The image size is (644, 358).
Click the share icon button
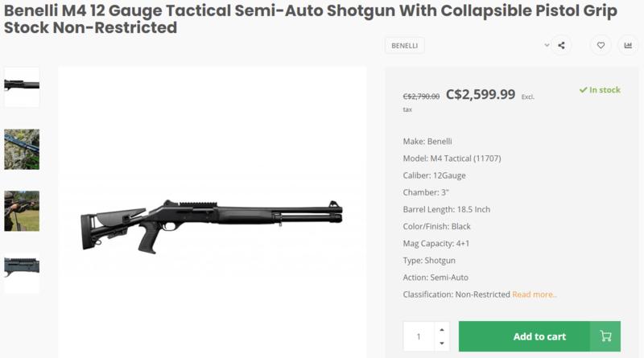[561, 46]
